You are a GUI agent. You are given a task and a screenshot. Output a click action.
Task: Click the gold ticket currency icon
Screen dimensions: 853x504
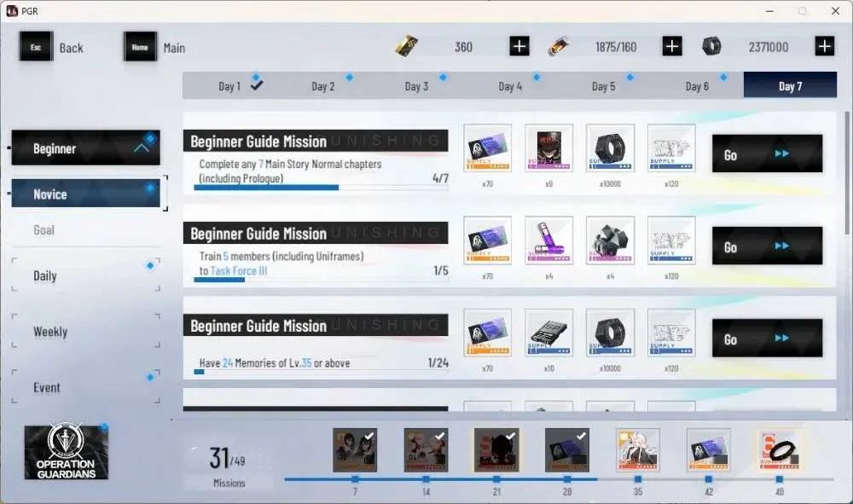[407, 46]
